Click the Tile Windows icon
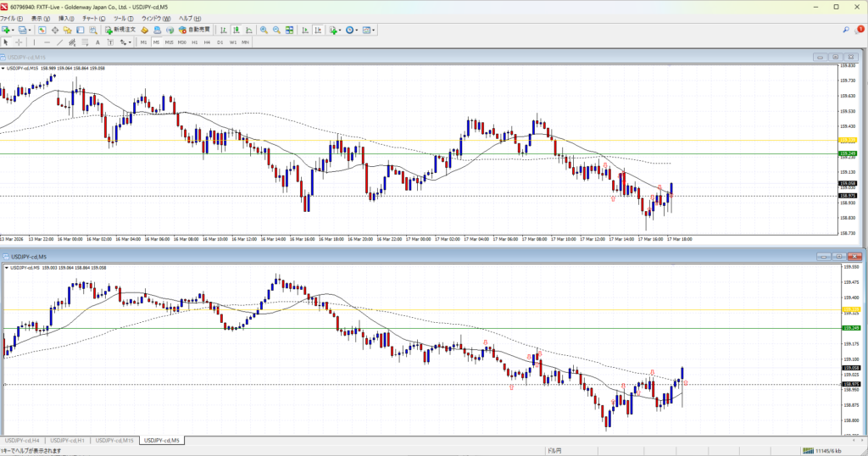868x456 pixels. tap(291, 30)
